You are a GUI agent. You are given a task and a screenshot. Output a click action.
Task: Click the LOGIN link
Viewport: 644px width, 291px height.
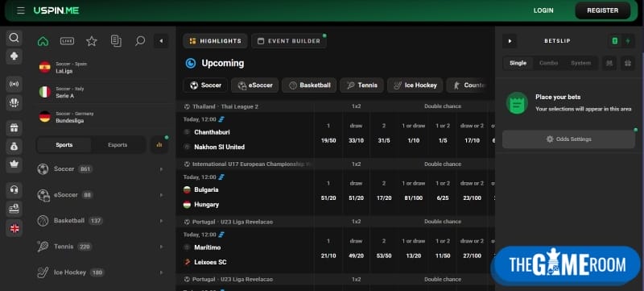click(543, 10)
